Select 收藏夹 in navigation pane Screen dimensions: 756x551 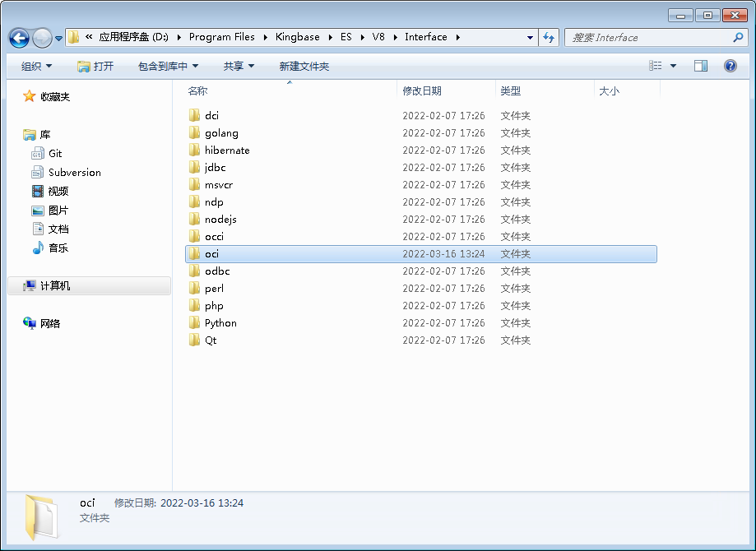(x=47, y=96)
